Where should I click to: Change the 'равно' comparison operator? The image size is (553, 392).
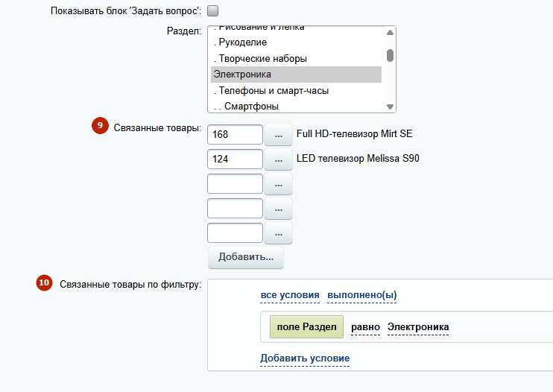click(366, 327)
